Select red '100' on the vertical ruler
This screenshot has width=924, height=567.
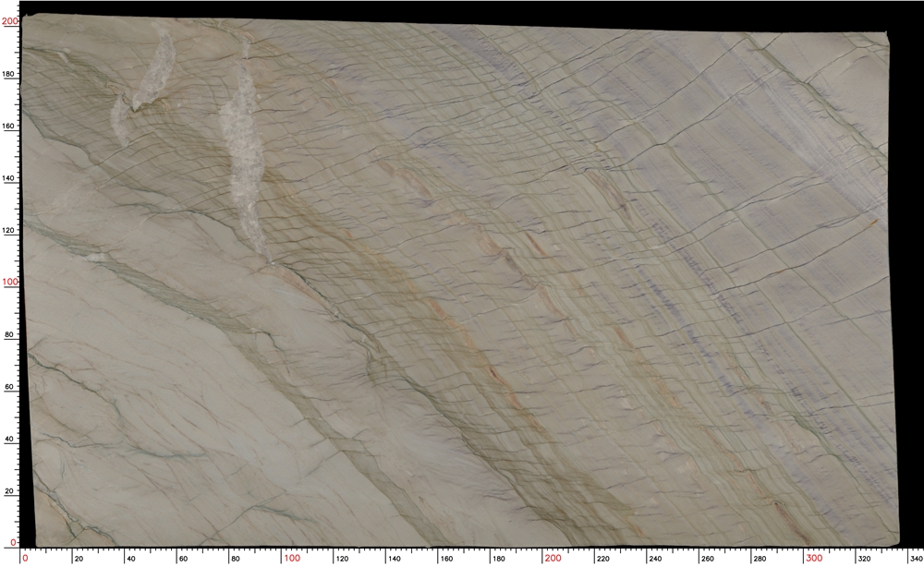click(10, 282)
